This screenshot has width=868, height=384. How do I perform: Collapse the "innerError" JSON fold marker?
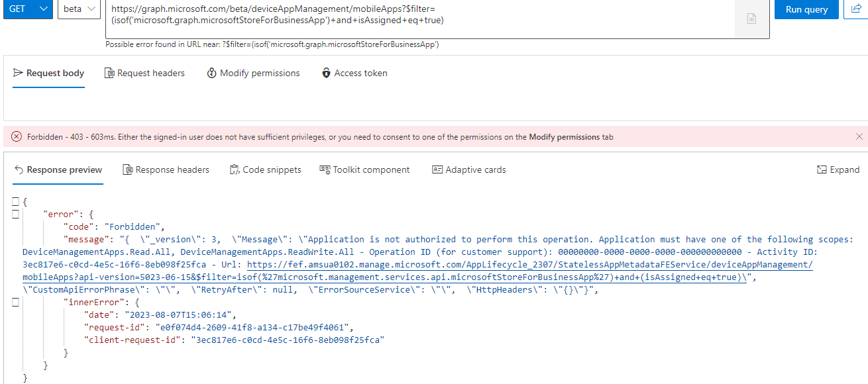(15, 303)
